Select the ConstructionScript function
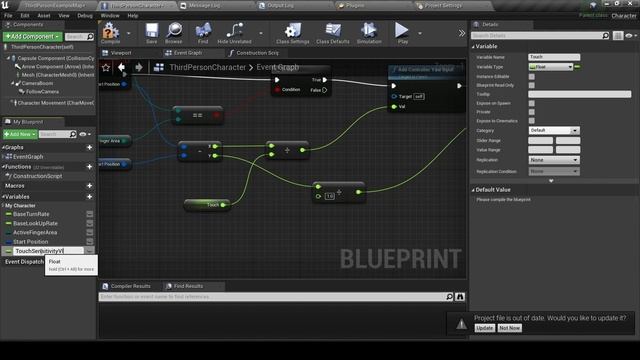The image size is (640, 360). (x=37, y=176)
